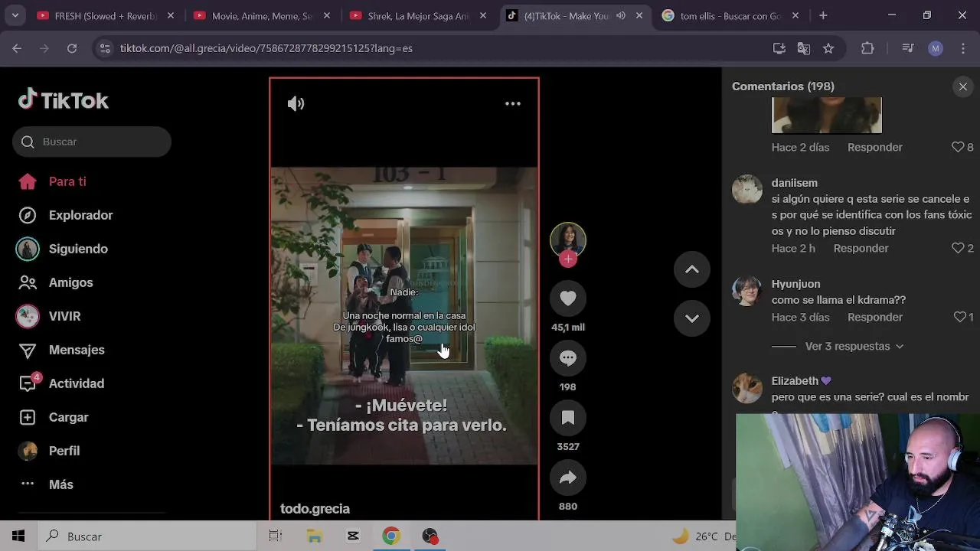The height and width of the screenshot is (551, 980).
Task: Open creator profile avatar beside video
Action: [x=568, y=240]
